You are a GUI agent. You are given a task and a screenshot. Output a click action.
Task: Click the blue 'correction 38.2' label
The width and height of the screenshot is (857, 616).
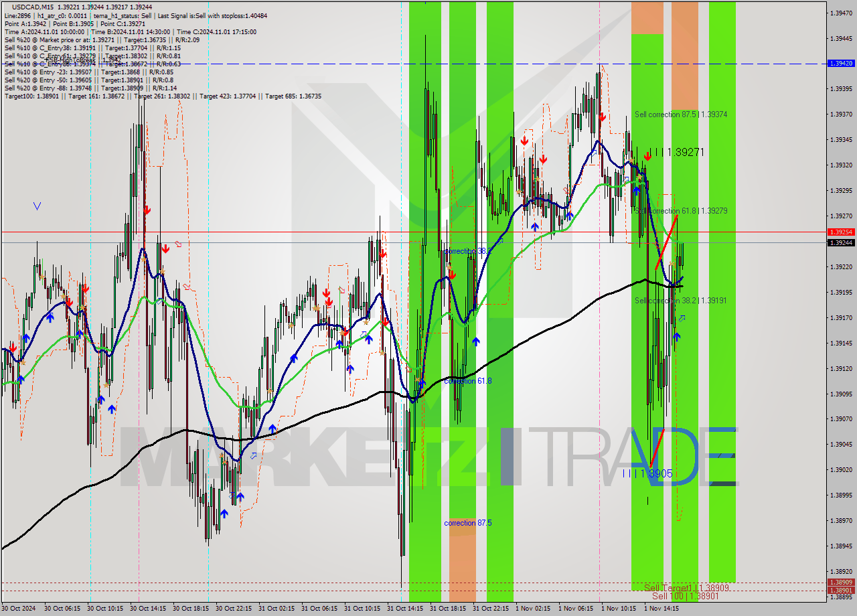pos(468,251)
